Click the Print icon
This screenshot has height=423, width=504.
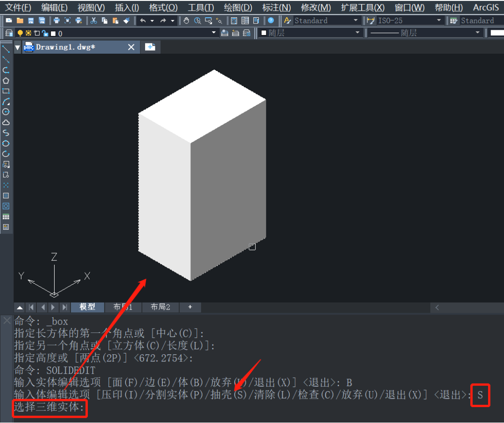point(56,21)
